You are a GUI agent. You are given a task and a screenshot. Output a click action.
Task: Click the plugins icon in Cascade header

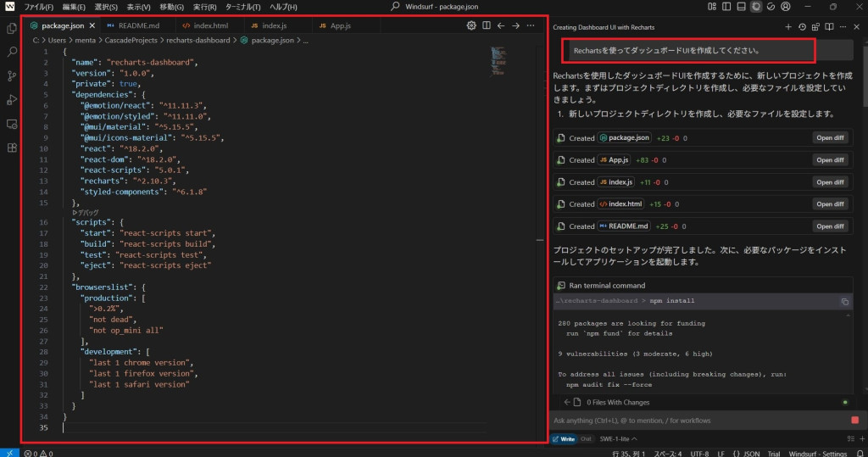pyautogui.click(x=815, y=26)
